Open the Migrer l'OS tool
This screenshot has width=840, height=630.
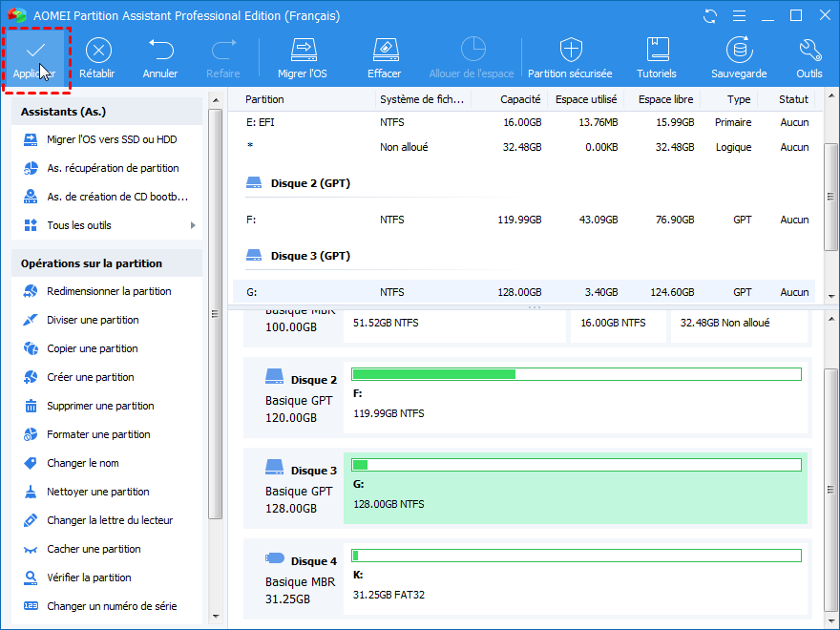click(x=303, y=58)
